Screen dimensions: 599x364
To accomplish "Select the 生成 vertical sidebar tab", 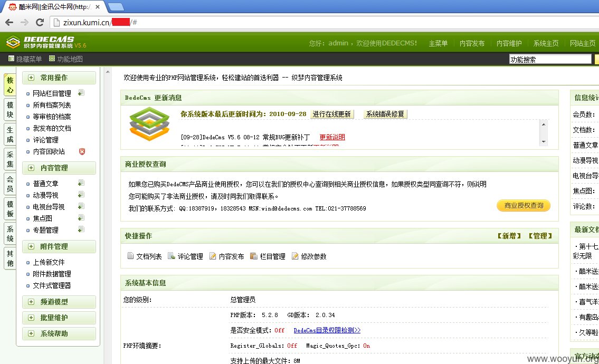I will pyautogui.click(x=10, y=135).
